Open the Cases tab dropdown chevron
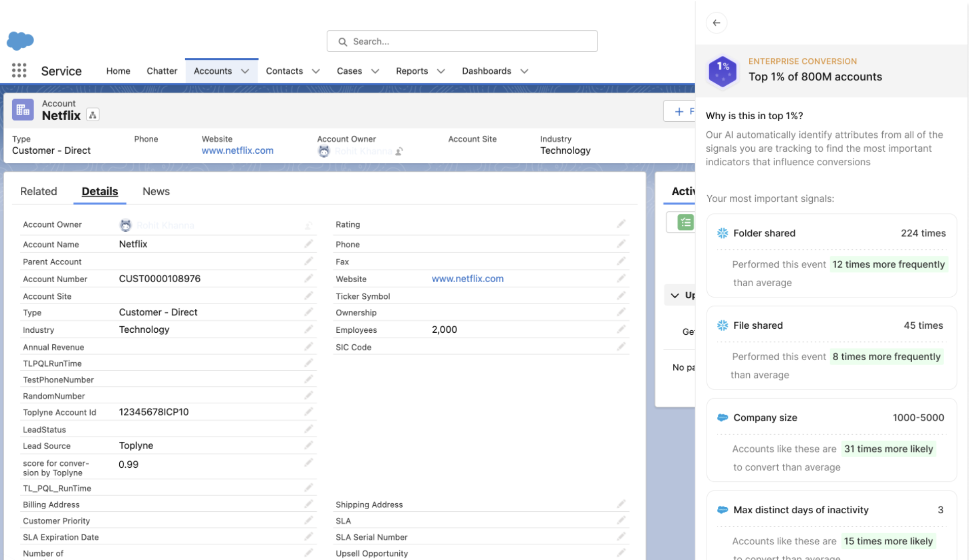The image size is (969, 560). (x=375, y=71)
